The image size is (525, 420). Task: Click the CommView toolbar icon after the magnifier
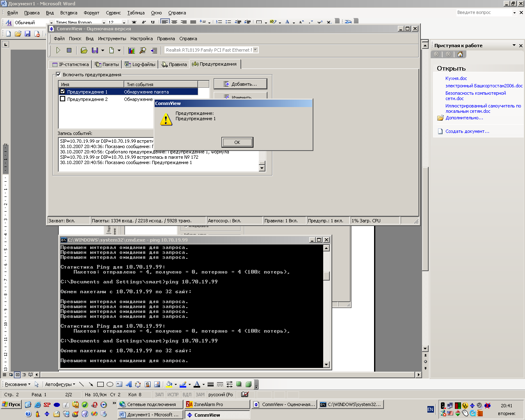154,50
